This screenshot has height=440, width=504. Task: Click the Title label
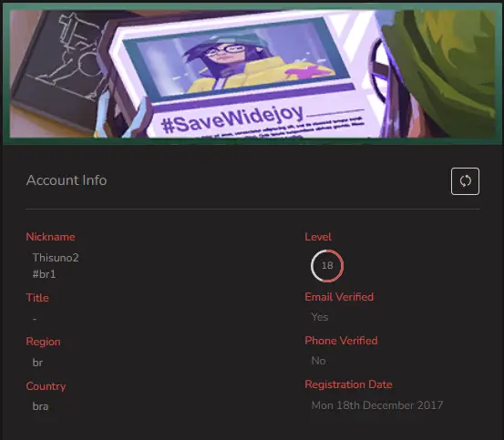pyautogui.click(x=37, y=298)
